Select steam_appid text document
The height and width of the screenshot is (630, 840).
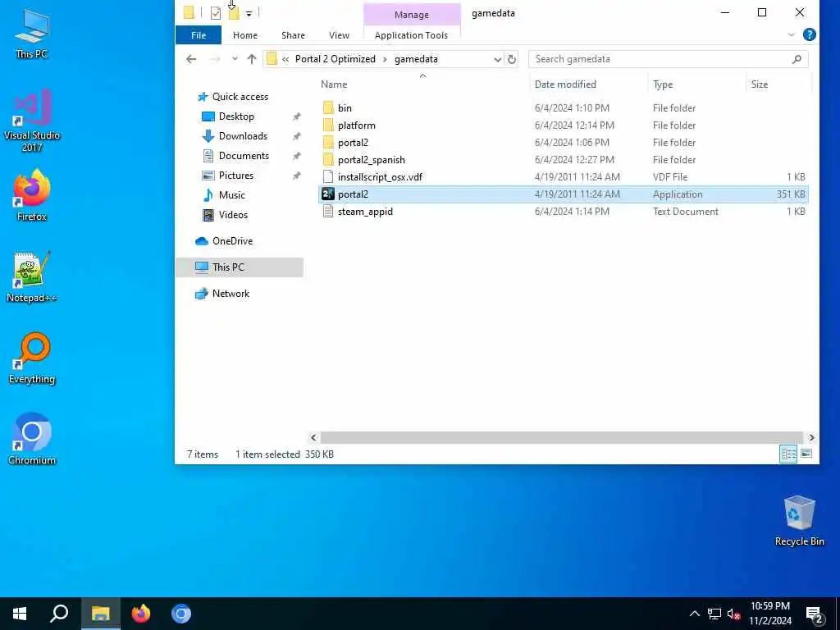[563, 211]
